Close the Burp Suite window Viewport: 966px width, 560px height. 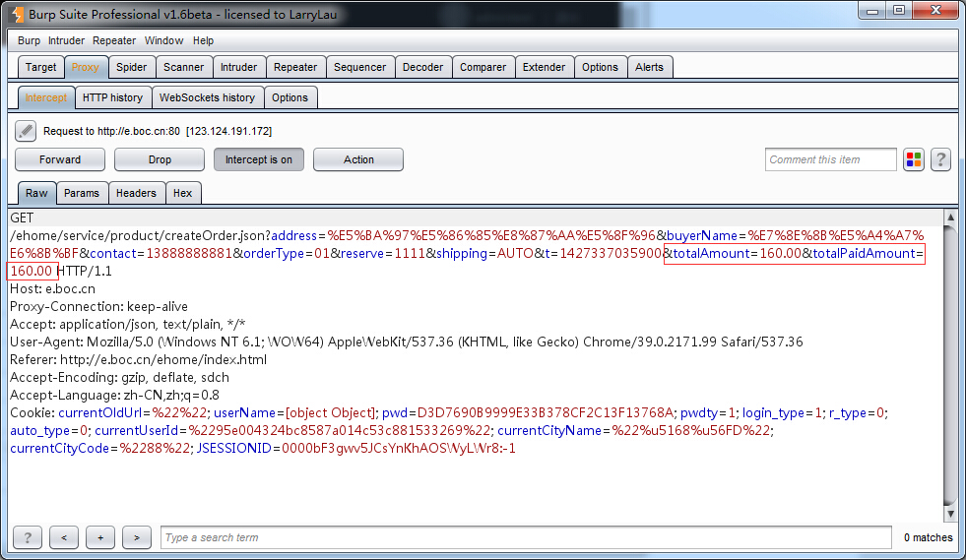coord(935,11)
